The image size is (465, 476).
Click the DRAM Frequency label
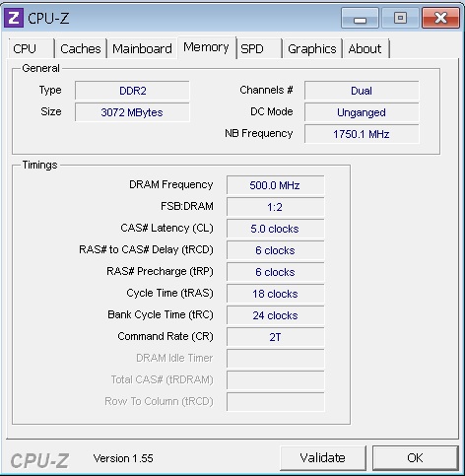(171, 185)
